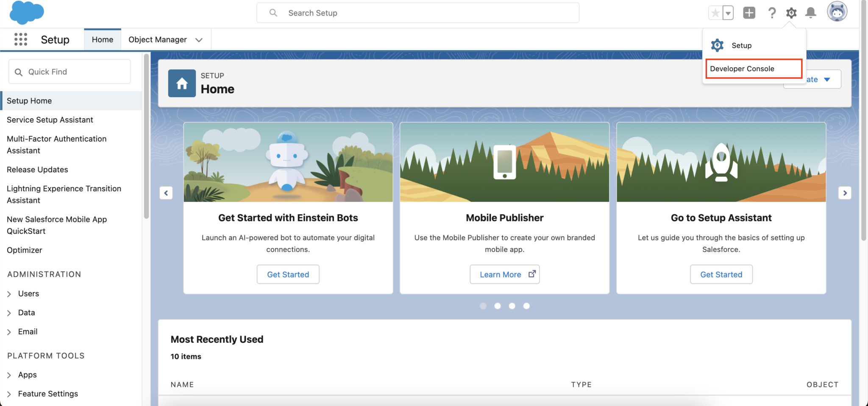The height and width of the screenshot is (406, 868).
Task: Open Lightning Experience Transition Assistant
Action: click(x=64, y=194)
